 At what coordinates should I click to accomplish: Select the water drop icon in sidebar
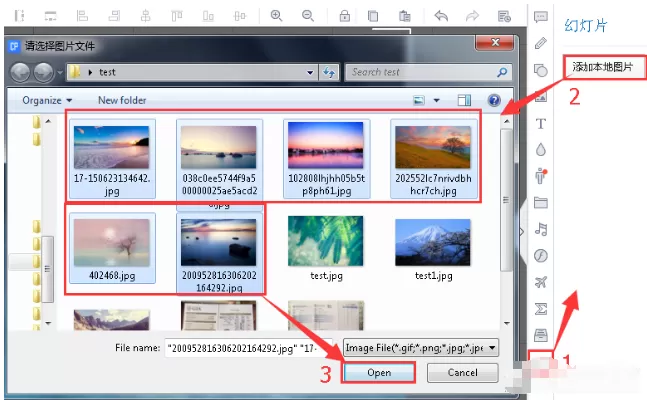(541, 149)
